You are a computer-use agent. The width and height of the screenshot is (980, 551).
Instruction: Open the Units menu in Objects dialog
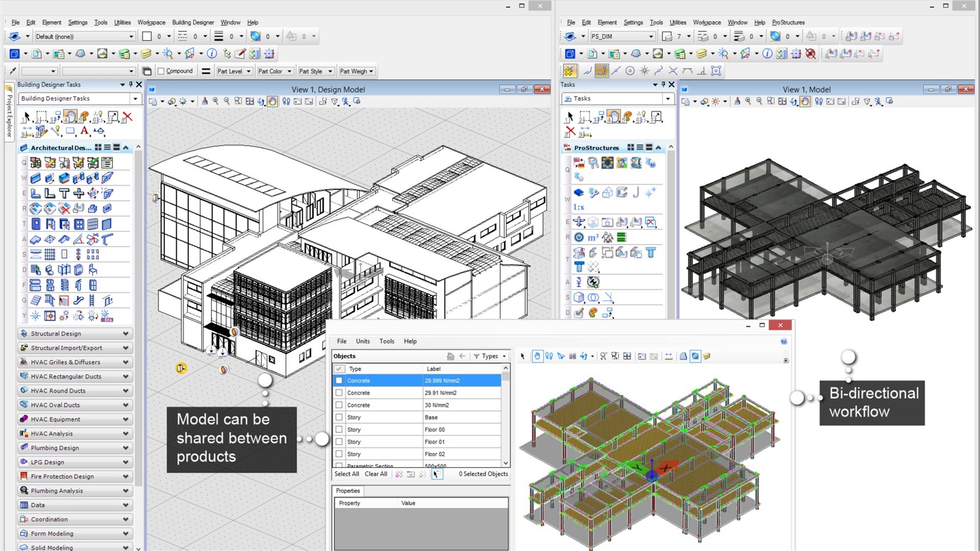(362, 341)
